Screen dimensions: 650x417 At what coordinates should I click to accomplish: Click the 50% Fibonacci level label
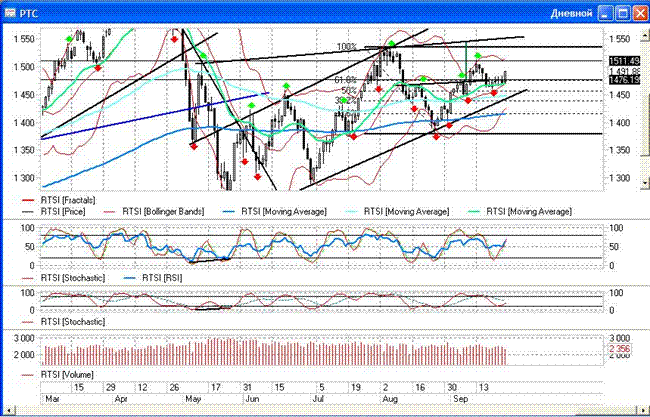349,90
